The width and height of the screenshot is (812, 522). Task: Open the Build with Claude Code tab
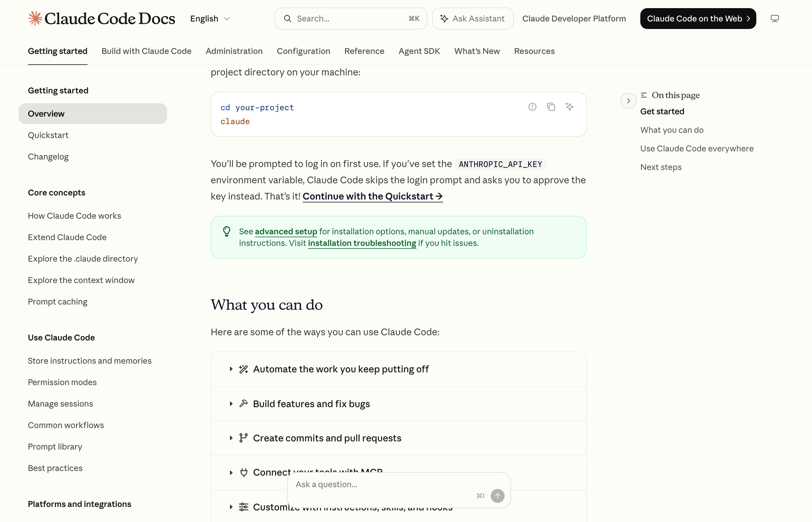[146, 51]
